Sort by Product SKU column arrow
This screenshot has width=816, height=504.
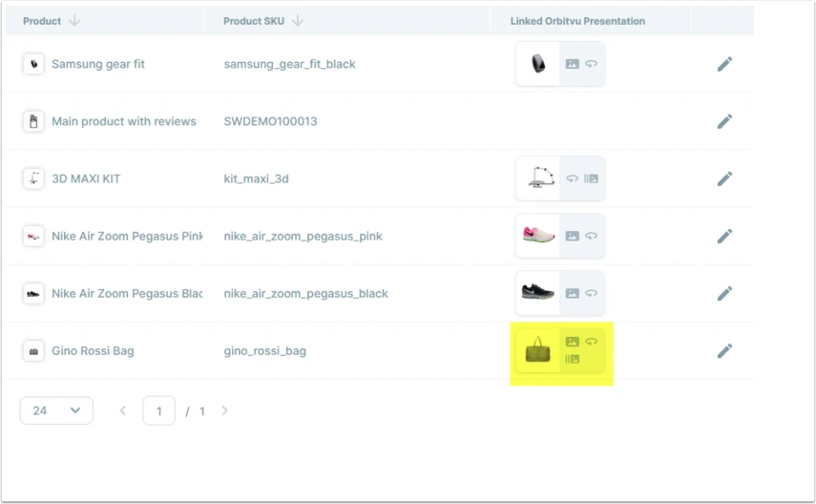297,21
